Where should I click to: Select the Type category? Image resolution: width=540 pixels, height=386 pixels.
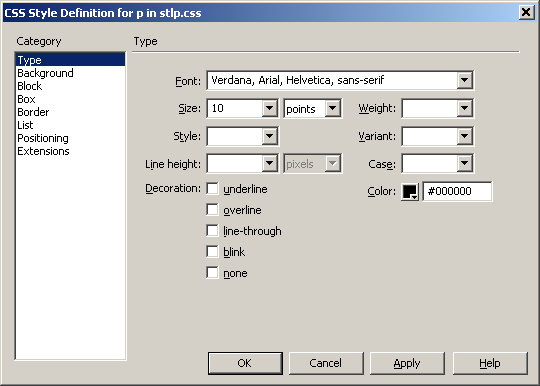[70, 60]
